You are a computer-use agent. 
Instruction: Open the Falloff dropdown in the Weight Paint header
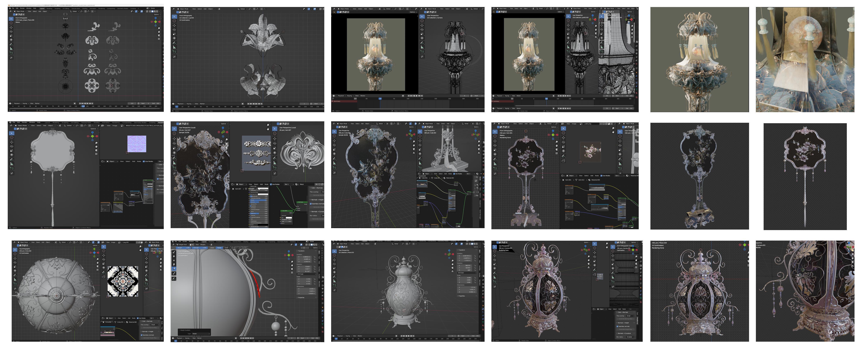coord(227,248)
